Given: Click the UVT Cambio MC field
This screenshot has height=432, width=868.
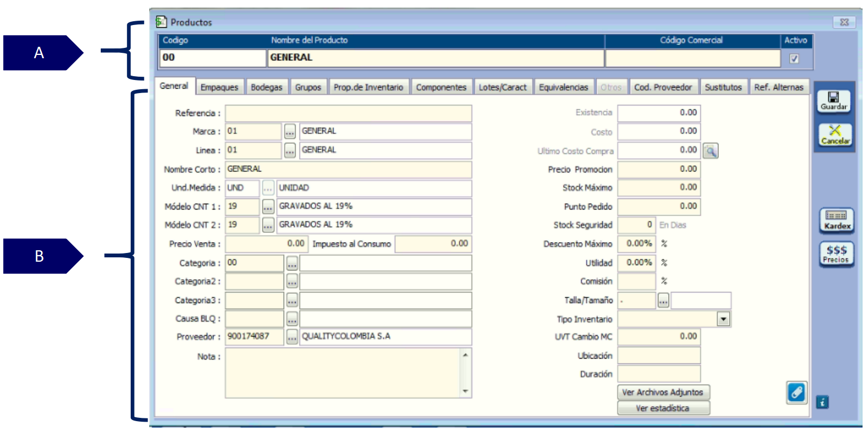Looking at the screenshot, I should [659, 337].
